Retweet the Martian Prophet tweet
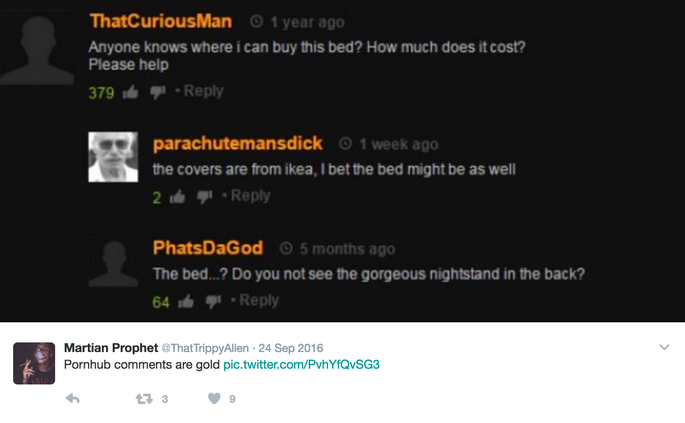This screenshot has width=685, height=423. (x=144, y=399)
